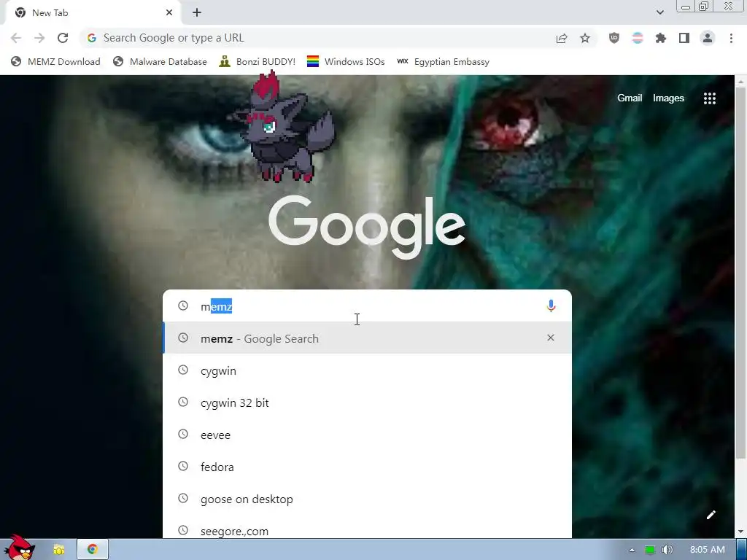Open the Bonzi BUDDY! bookmark
Viewport: 747px width, 560px height.
click(258, 62)
